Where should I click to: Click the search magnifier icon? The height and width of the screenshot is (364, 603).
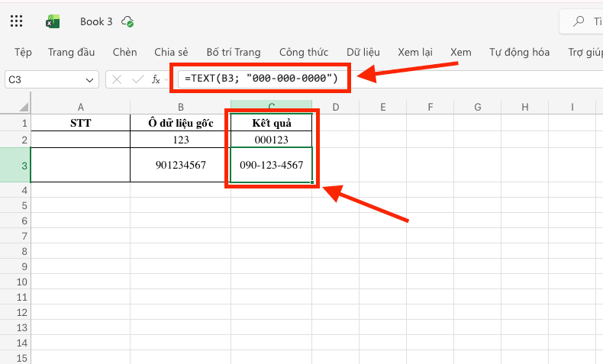click(x=579, y=21)
